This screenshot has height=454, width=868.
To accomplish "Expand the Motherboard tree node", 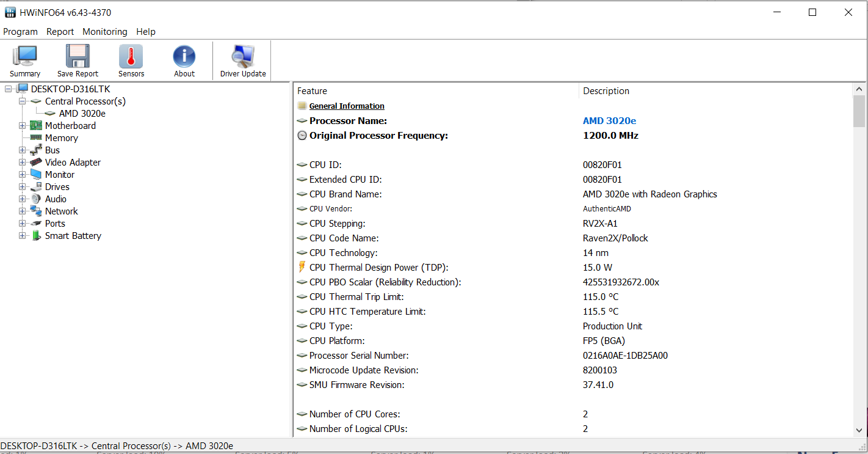I will pyautogui.click(x=23, y=126).
